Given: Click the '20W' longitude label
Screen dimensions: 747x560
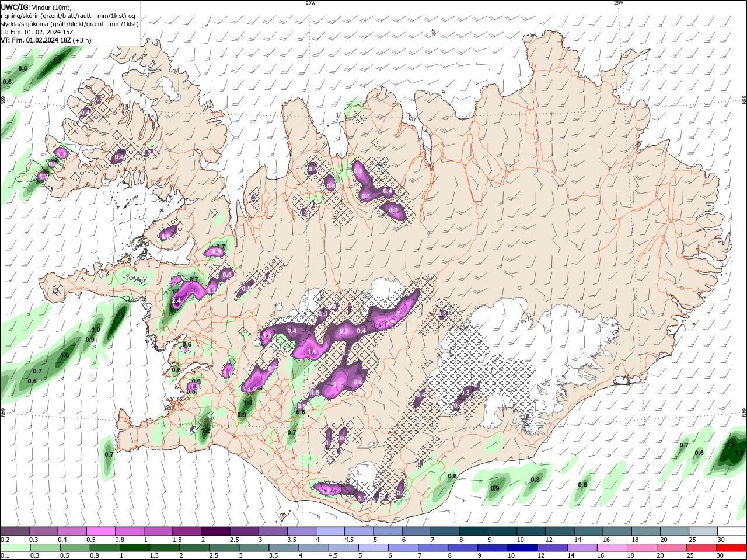Looking at the screenshot, I should (x=310, y=3).
